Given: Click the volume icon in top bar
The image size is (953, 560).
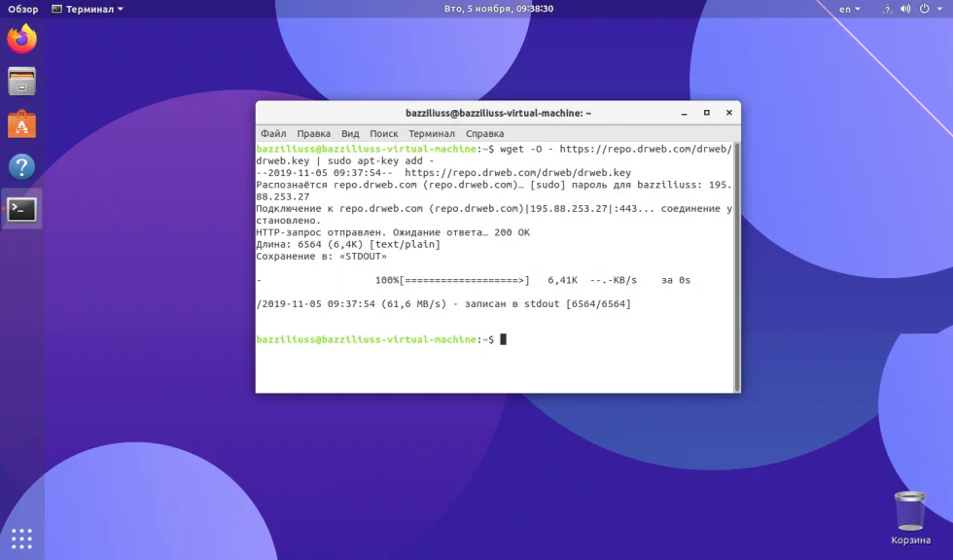Looking at the screenshot, I should tap(905, 9).
